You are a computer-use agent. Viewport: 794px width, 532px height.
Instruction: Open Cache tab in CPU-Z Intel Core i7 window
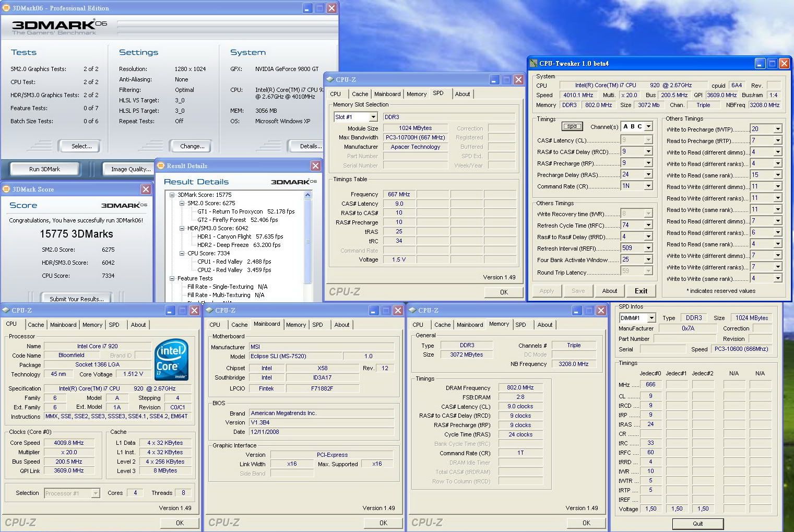click(36, 325)
